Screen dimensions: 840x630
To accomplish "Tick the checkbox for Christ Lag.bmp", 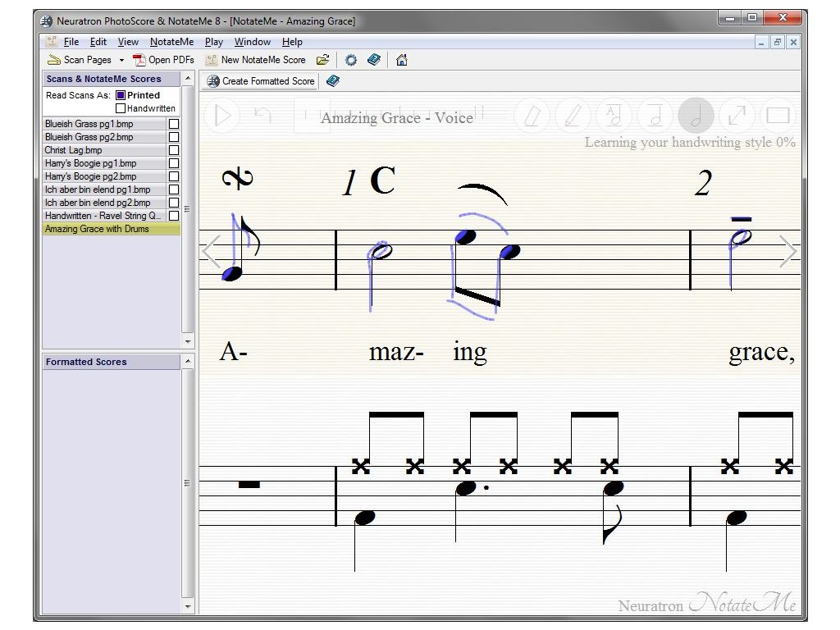I will pos(174,150).
